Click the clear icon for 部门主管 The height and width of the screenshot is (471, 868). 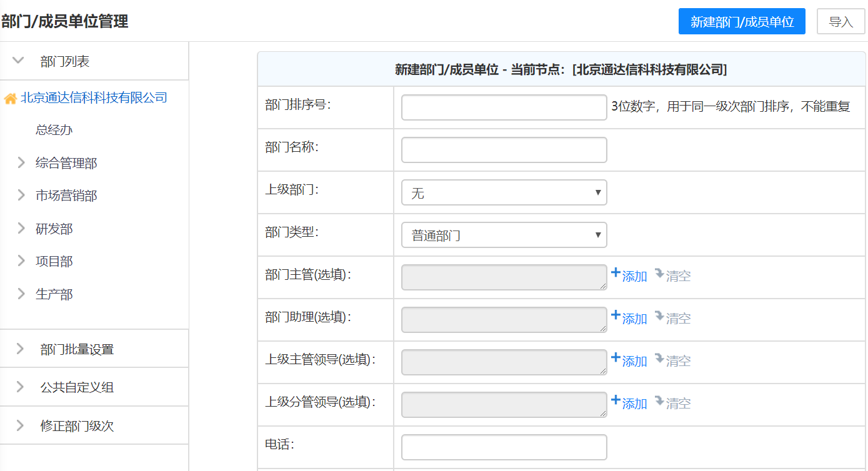[x=659, y=274]
